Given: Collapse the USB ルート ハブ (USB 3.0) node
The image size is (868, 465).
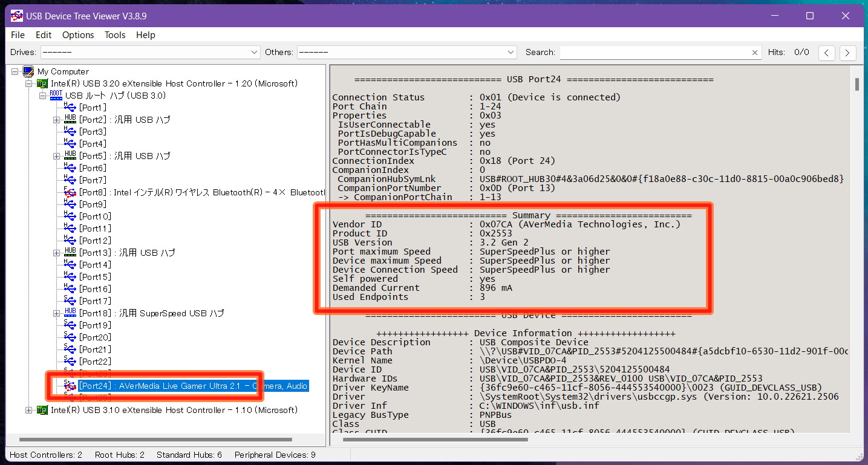Looking at the screenshot, I should 42,96.
